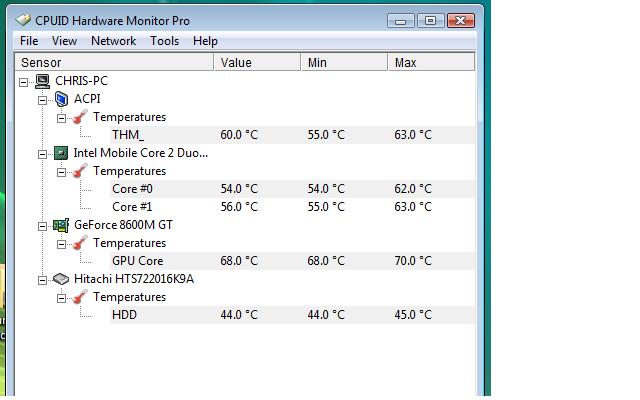Screen dimensions: 640x400
Task: Click the Value column header
Action: pos(258,62)
